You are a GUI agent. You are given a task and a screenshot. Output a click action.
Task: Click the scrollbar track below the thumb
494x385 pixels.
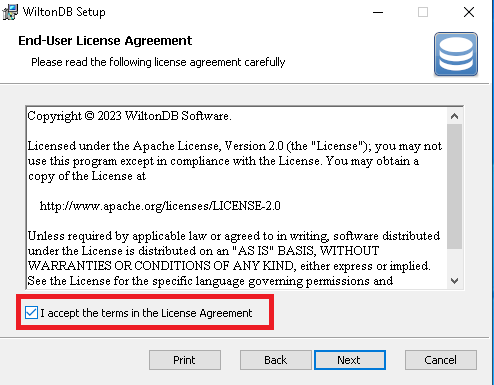pyautogui.click(x=454, y=261)
